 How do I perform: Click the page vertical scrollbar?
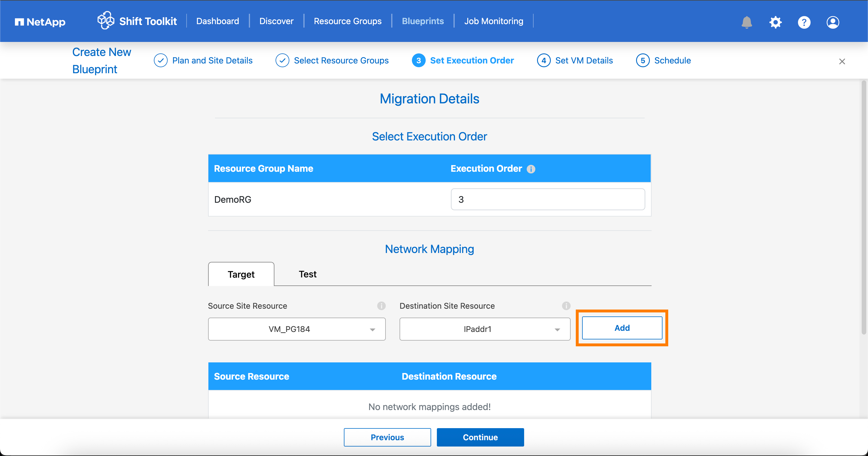click(x=863, y=208)
